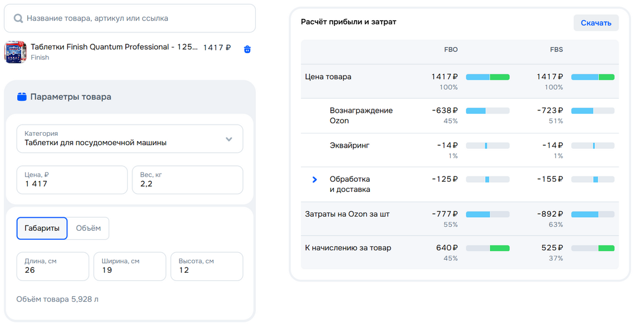Click the search magnifier icon
The width and height of the screenshot is (644, 330).
click(18, 18)
